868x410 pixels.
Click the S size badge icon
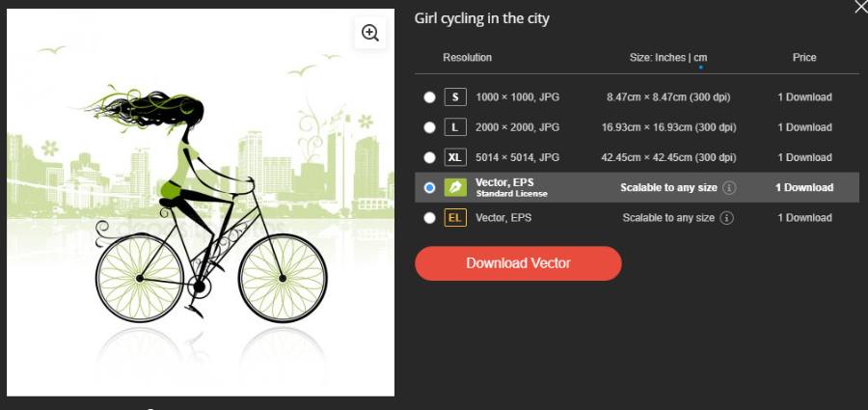point(455,97)
